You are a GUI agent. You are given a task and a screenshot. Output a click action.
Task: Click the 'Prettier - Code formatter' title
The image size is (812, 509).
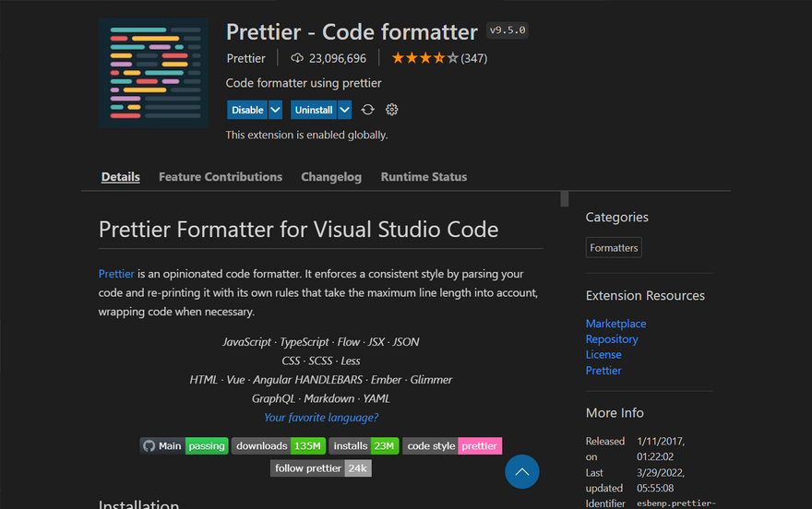[352, 32]
